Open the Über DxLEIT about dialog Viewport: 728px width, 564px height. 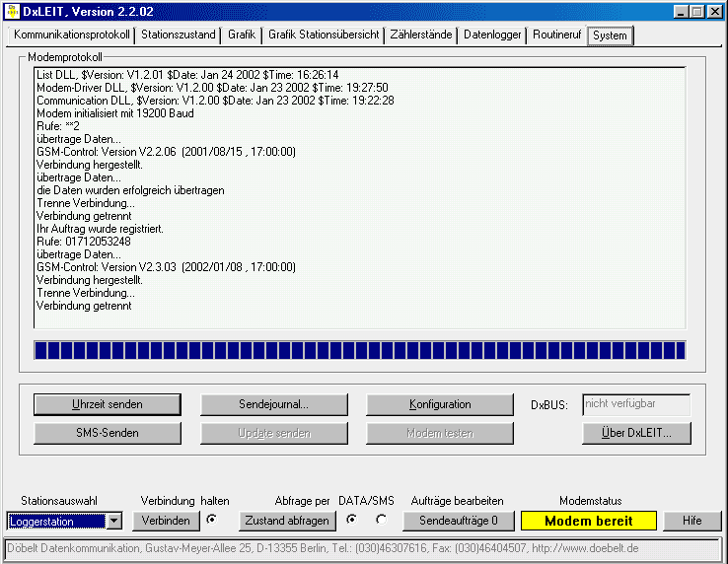tap(636, 433)
